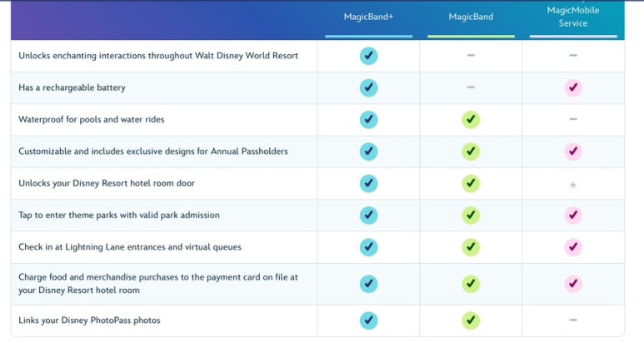Click MagicBand+ checkmark for Lightning Lane row

(368, 247)
